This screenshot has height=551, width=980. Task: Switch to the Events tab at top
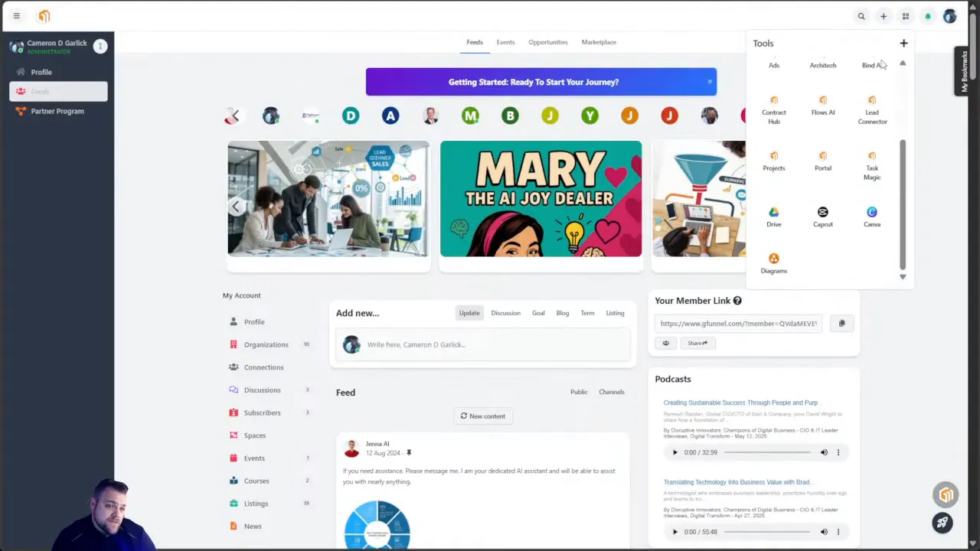pos(505,42)
